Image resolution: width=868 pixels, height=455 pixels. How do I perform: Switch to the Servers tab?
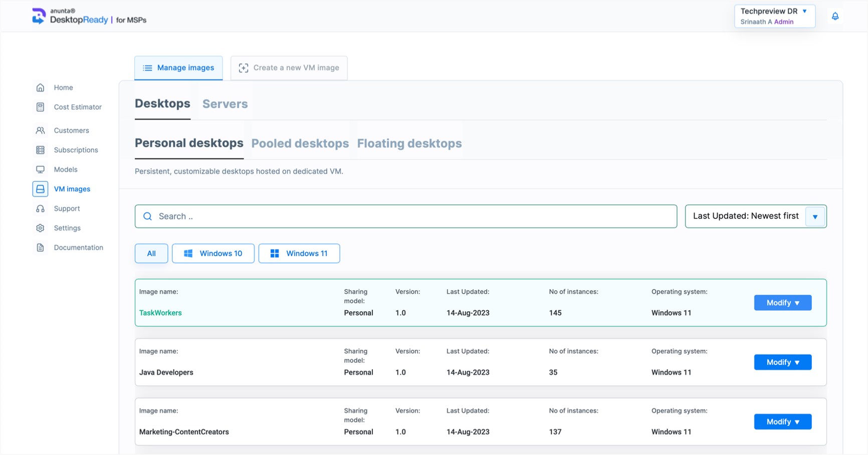click(225, 104)
